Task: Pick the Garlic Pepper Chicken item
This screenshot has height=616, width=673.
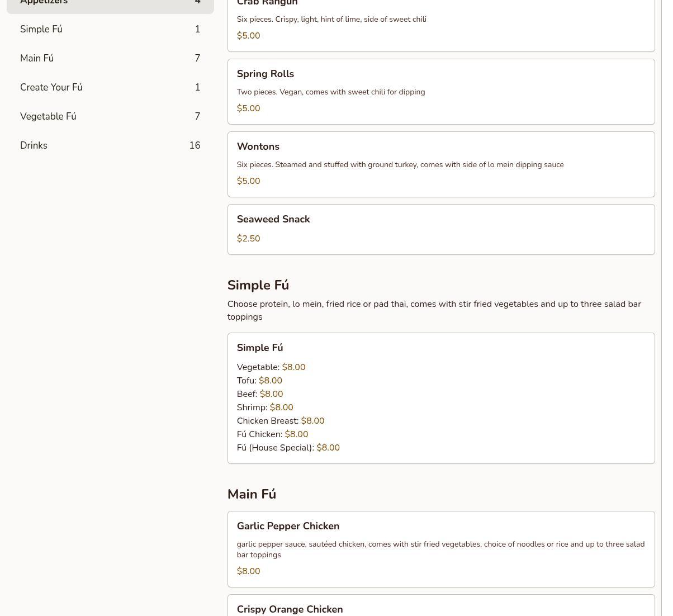Action: pos(440,549)
